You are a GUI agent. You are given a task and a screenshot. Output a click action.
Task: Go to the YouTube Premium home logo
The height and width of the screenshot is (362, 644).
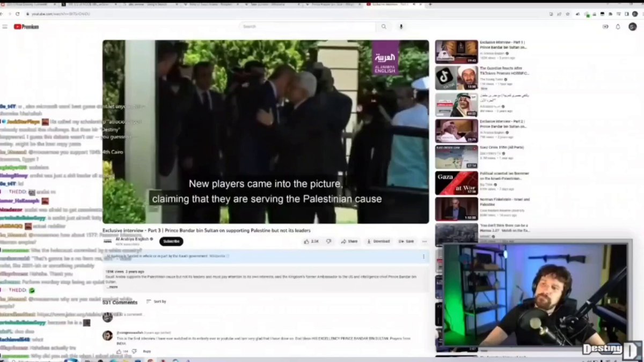click(26, 26)
